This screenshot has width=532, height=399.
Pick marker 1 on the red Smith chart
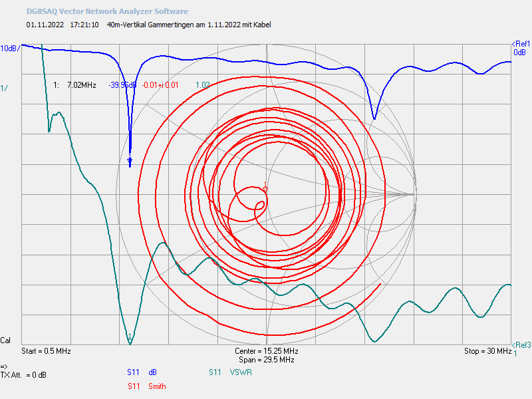[265, 186]
